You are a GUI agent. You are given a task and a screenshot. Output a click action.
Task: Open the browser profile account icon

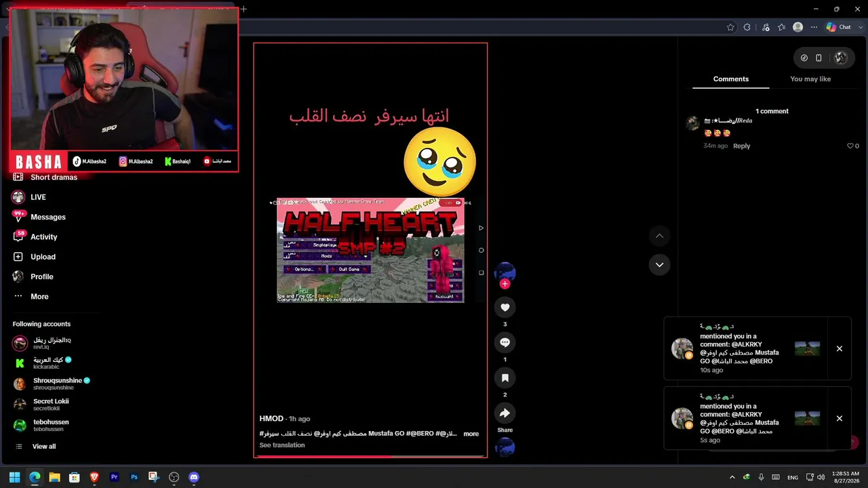[x=798, y=28]
